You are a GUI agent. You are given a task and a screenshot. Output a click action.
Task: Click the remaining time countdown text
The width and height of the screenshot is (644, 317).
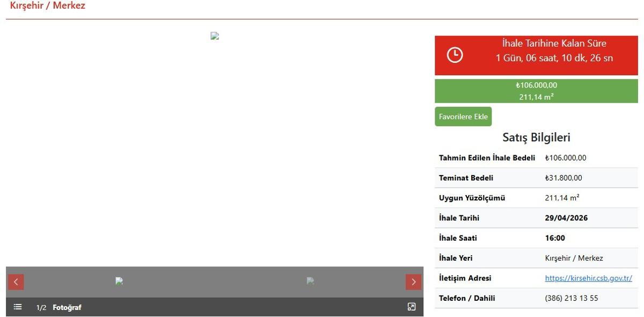554,58
